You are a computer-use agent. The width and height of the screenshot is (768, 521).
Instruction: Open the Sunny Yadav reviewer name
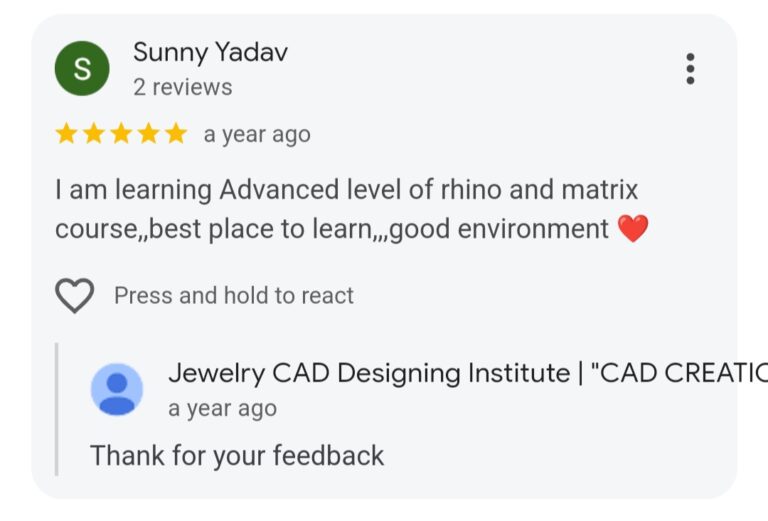[x=210, y=52]
